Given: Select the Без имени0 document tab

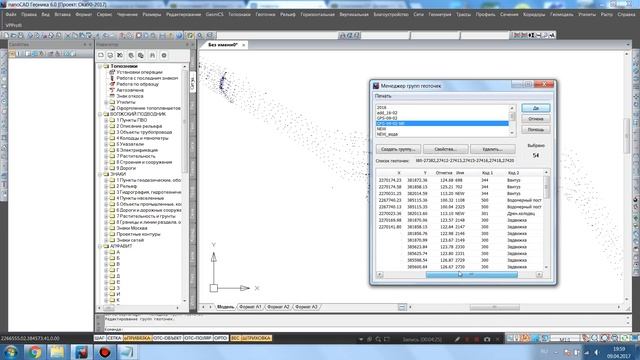Looking at the screenshot, I should (x=222, y=45).
